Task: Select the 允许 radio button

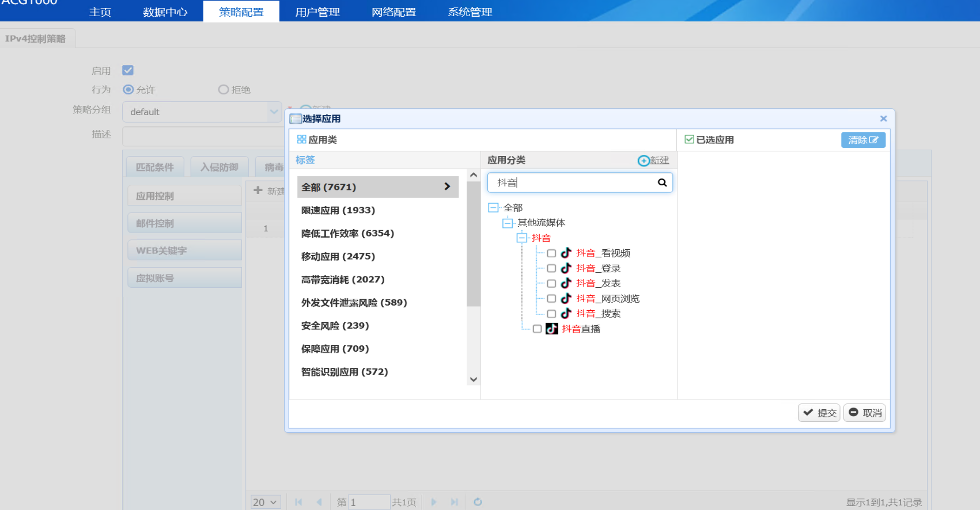Action: [128, 89]
